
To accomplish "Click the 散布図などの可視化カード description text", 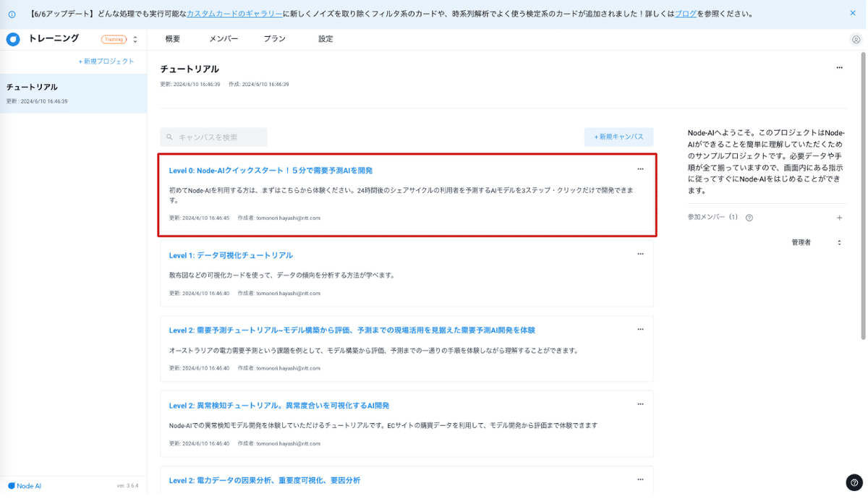I will [x=281, y=276].
